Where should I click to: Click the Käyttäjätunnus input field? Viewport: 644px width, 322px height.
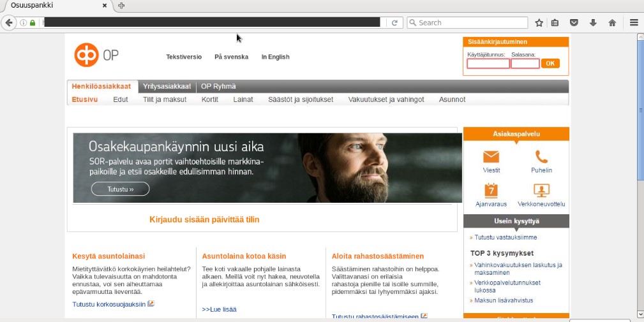[x=488, y=64]
